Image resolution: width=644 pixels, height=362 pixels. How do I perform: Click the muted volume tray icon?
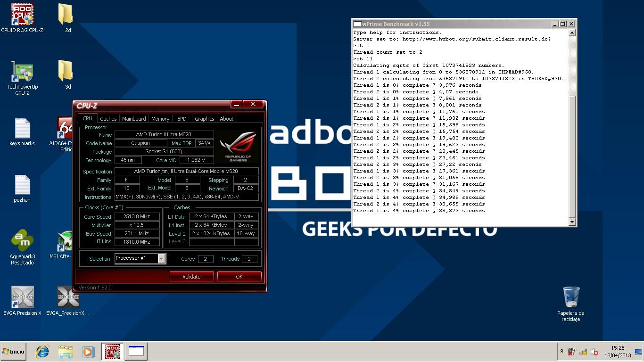point(594,352)
